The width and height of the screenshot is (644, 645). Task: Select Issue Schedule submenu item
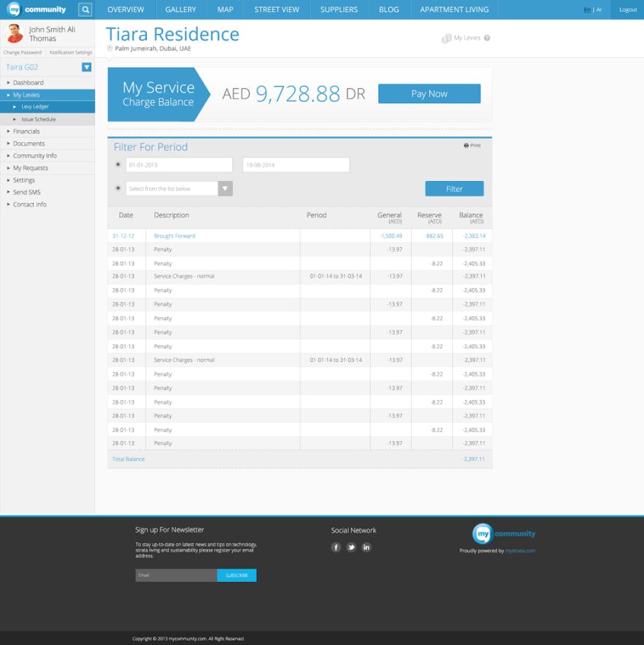point(48,119)
